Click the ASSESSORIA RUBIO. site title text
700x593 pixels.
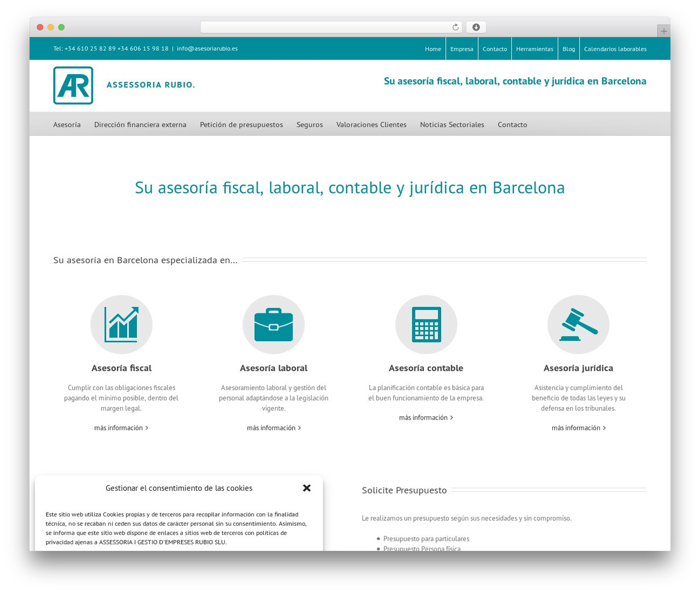[151, 85]
